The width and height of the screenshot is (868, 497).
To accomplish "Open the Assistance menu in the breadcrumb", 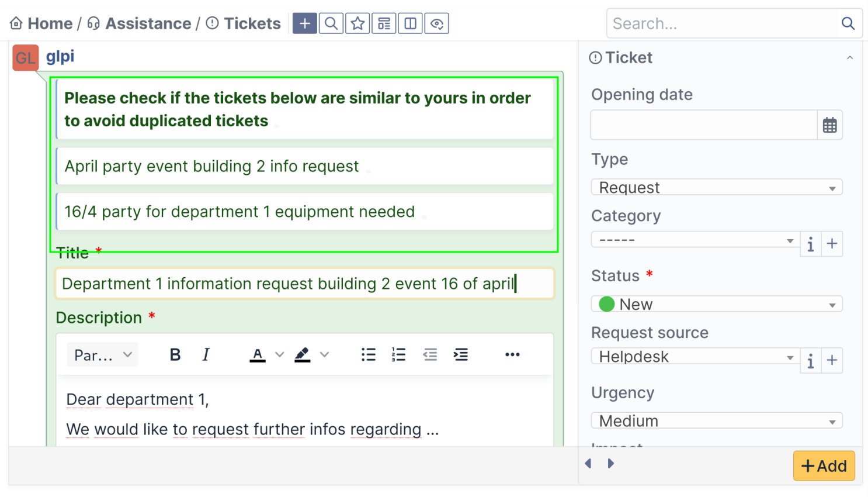I will [148, 23].
